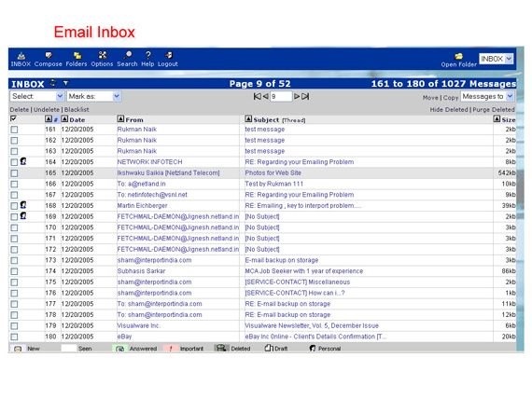Open the Compose mail icon
This screenshot has width=532, height=399.
click(x=49, y=55)
